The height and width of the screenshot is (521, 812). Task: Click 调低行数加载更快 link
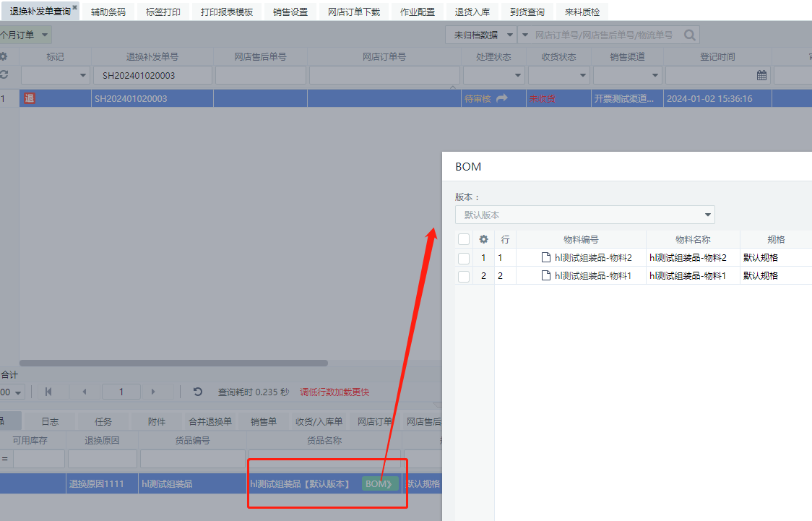(x=334, y=392)
